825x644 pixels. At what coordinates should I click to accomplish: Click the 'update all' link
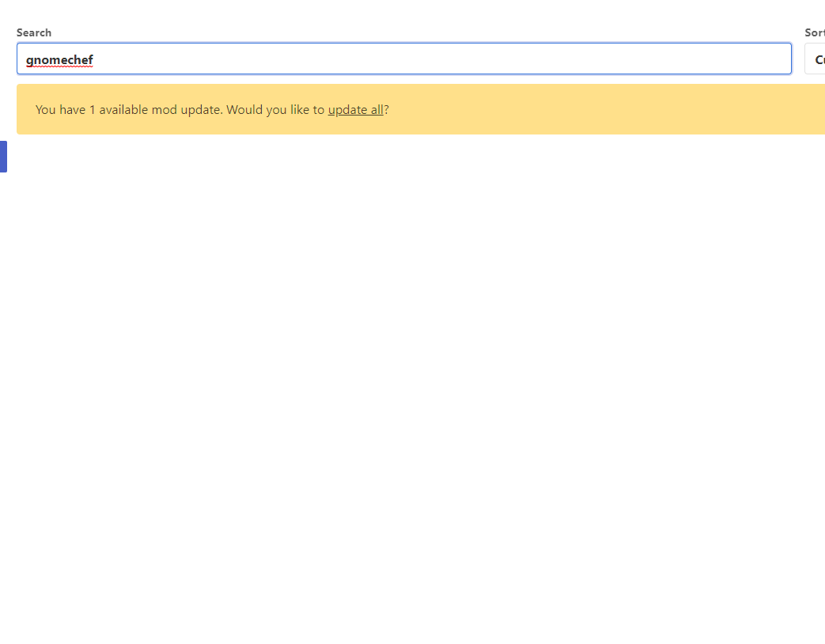pyautogui.click(x=356, y=110)
